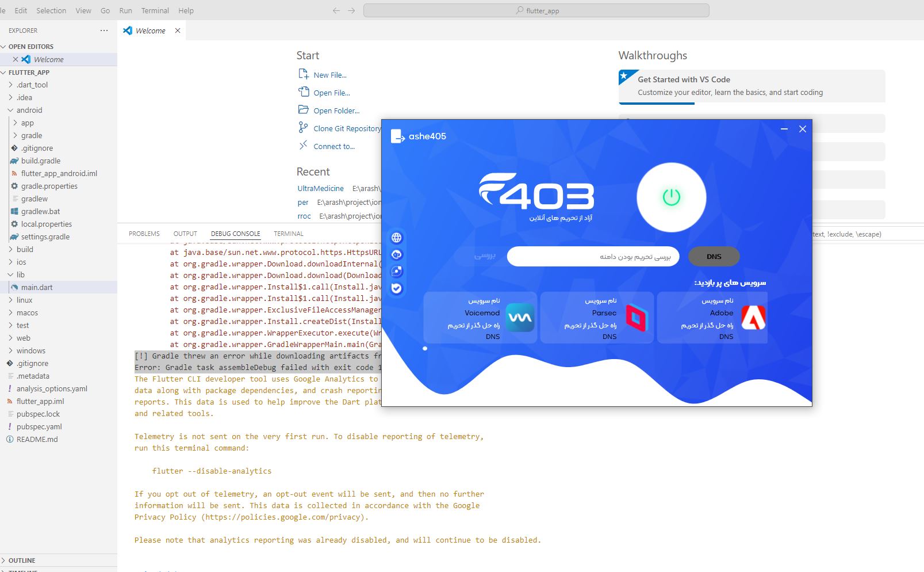This screenshot has width=924, height=572.
Task: Click the debug console filter input
Action: click(868, 234)
